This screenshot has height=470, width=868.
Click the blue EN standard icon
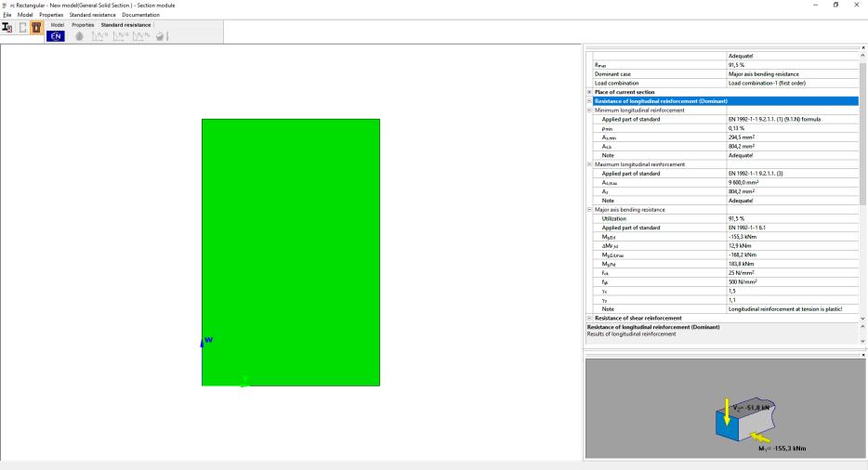coord(56,36)
